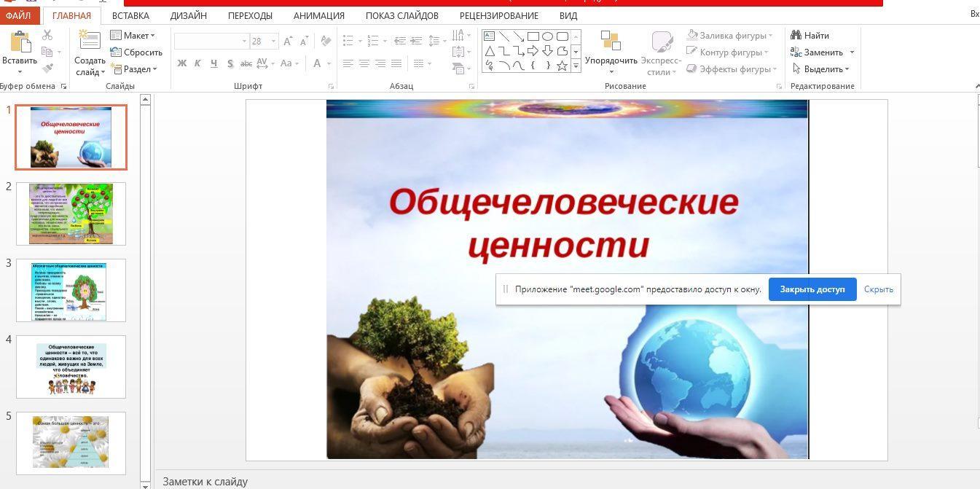Click the Найти binoculars search tool
This screenshot has height=489, width=980.
[810, 35]
